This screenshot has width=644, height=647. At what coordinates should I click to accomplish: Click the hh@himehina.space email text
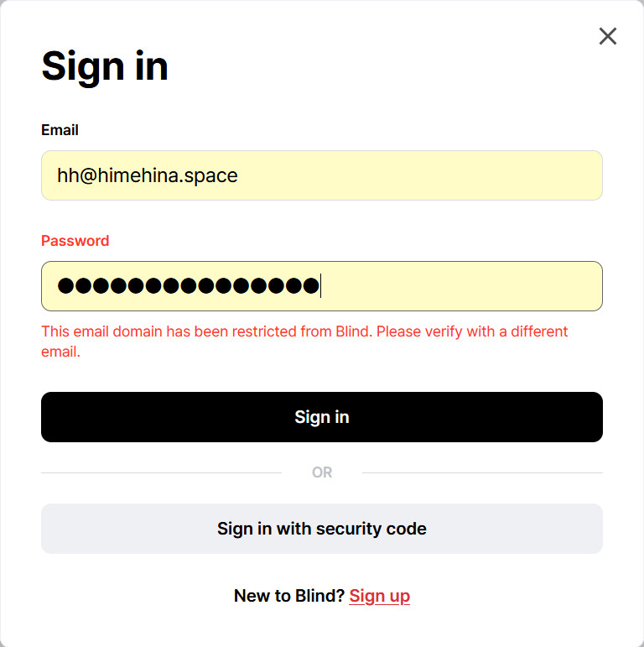[x=148, y=175]
